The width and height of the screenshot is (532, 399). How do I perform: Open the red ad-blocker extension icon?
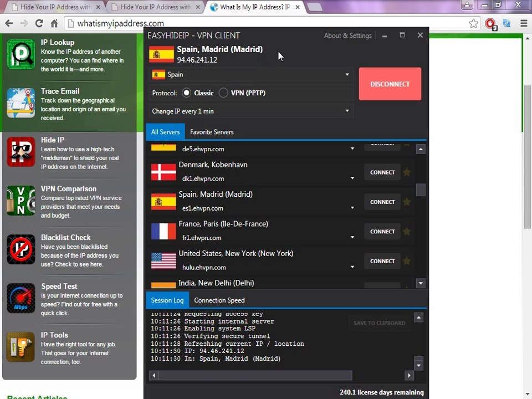point(490,23)
